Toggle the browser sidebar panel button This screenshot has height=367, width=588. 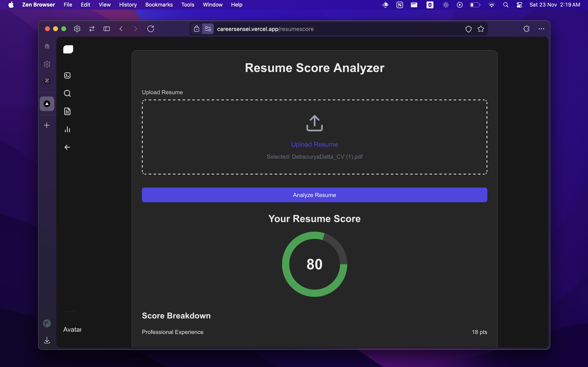pyautogui.click(x=107, y=29)
